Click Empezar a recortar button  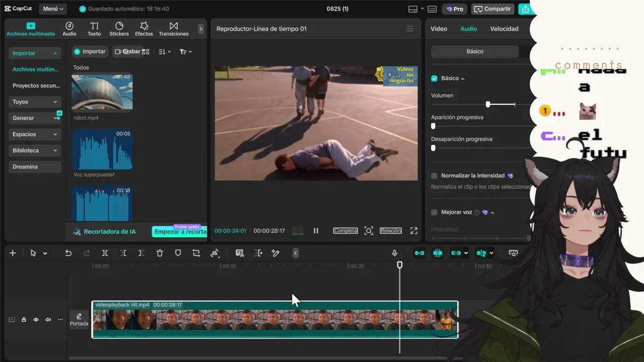pos(180,232)
